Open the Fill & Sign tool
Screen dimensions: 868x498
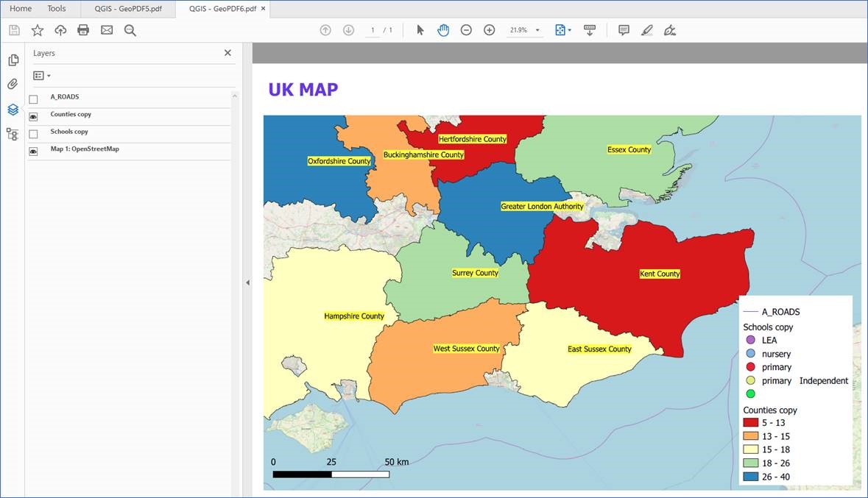(x=670, y=30)
